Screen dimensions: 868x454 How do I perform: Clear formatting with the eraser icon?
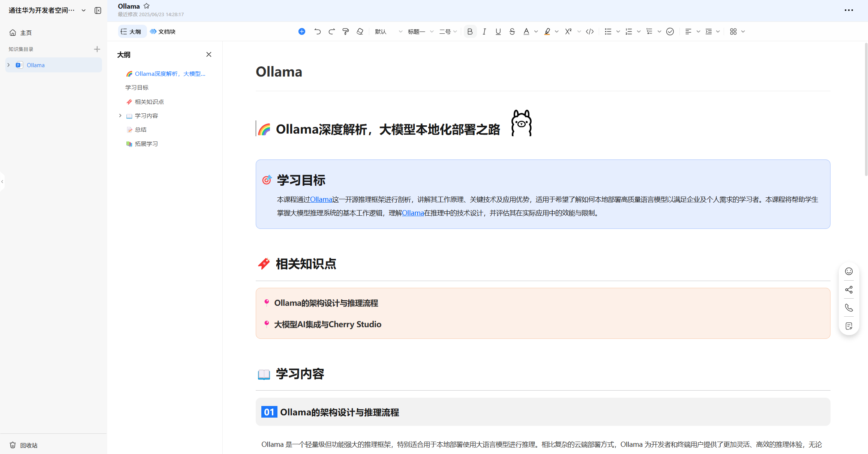360,32
